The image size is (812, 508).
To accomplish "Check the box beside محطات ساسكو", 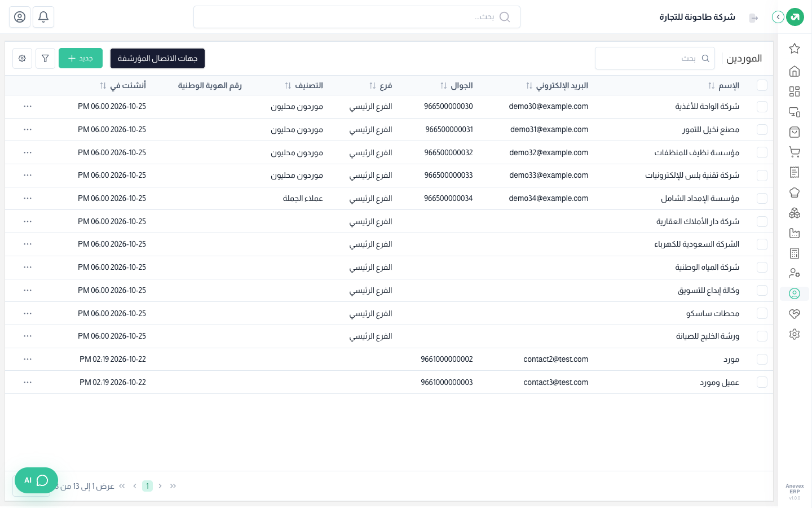I will click(x=762, y=313).
